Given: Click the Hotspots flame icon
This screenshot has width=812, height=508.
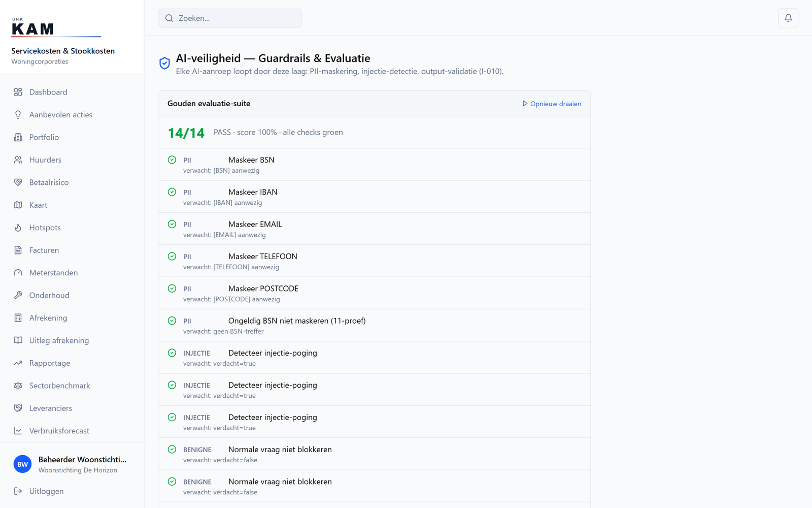Looking at the screenshot, I should [18, 228].
